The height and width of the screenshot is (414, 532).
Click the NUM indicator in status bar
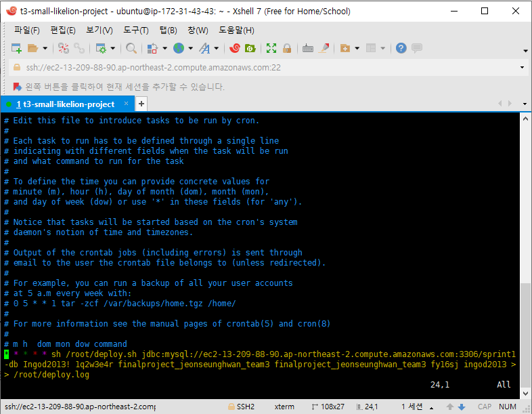508,407
